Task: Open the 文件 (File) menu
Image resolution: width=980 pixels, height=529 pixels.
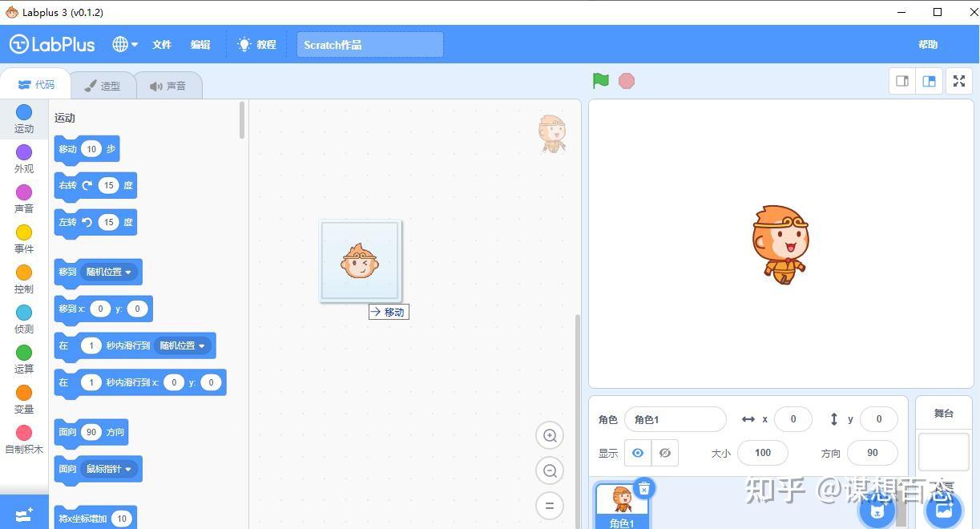Action: (161, 45)
